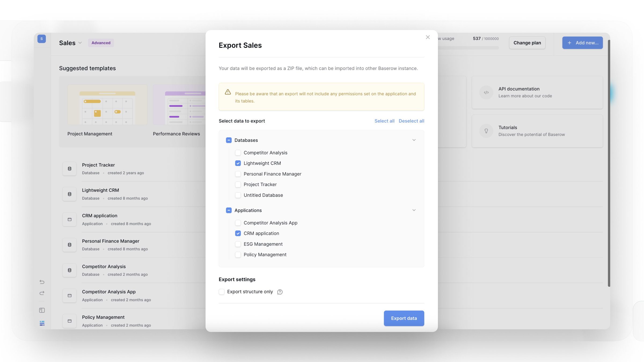Click the 'Applications' group label
The width and height of the screenshot is (644, 362).
point(248,210)
